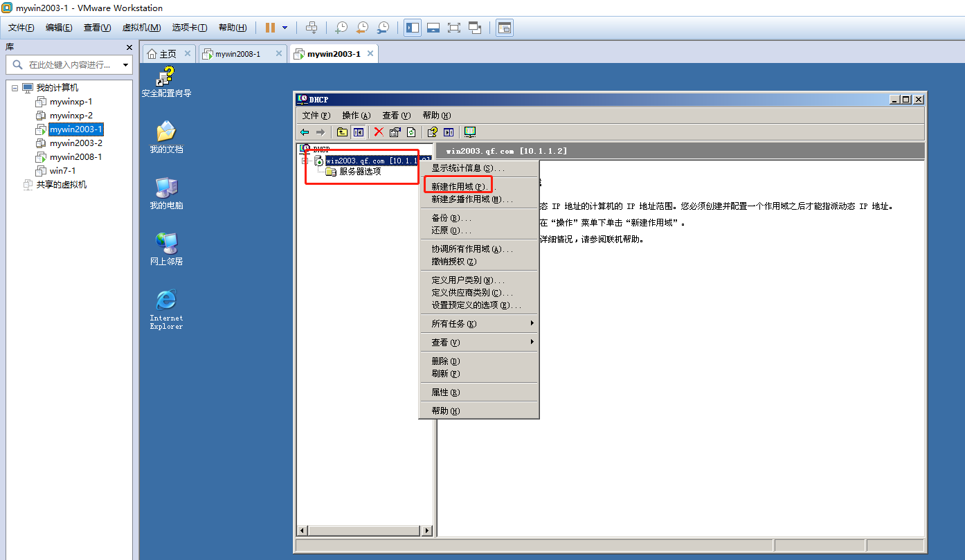Select the 安全配置向导 desktop shortcut
The width and height of the screenshot is (965, 560).
pos(166,82)
